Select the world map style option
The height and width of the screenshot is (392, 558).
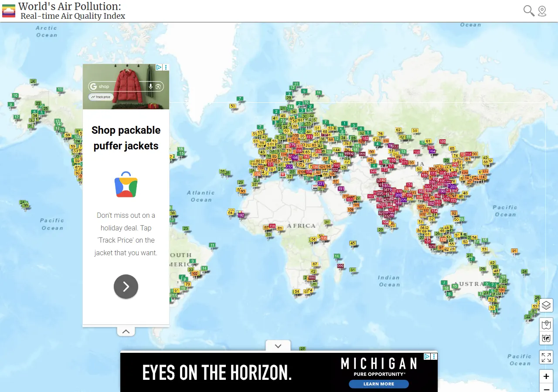pyautogui.click(x=546, y=338)
